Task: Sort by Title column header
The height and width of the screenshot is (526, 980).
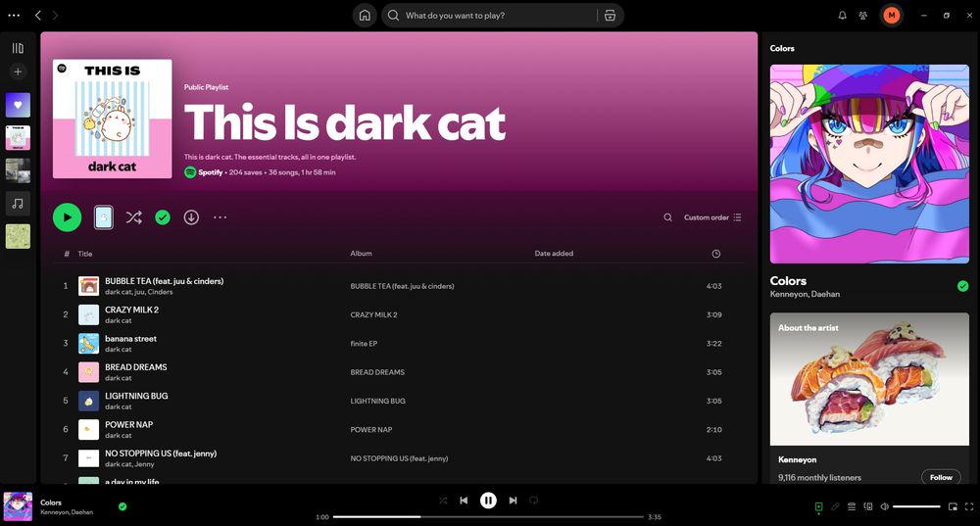Action: (85, 254)
